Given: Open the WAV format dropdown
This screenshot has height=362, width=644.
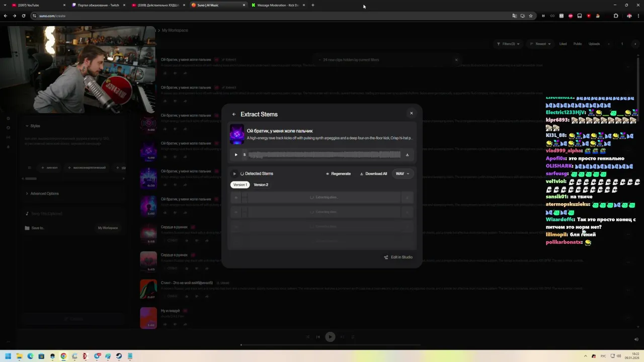Looking at the screenshot, I should pyautogui.click(x=402, y=173).
